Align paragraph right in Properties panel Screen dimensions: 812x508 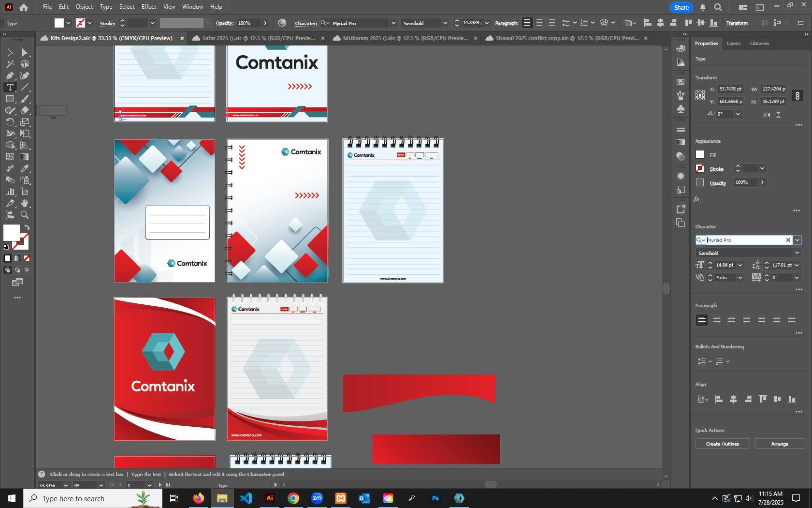(732, 320)
